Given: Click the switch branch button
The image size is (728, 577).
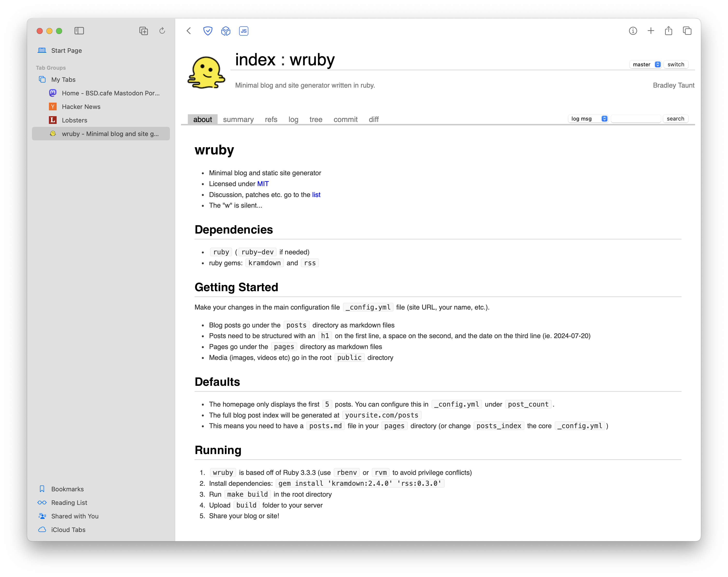Looking at the screenshot, I should pyautogui.click(x=675, y=64).
